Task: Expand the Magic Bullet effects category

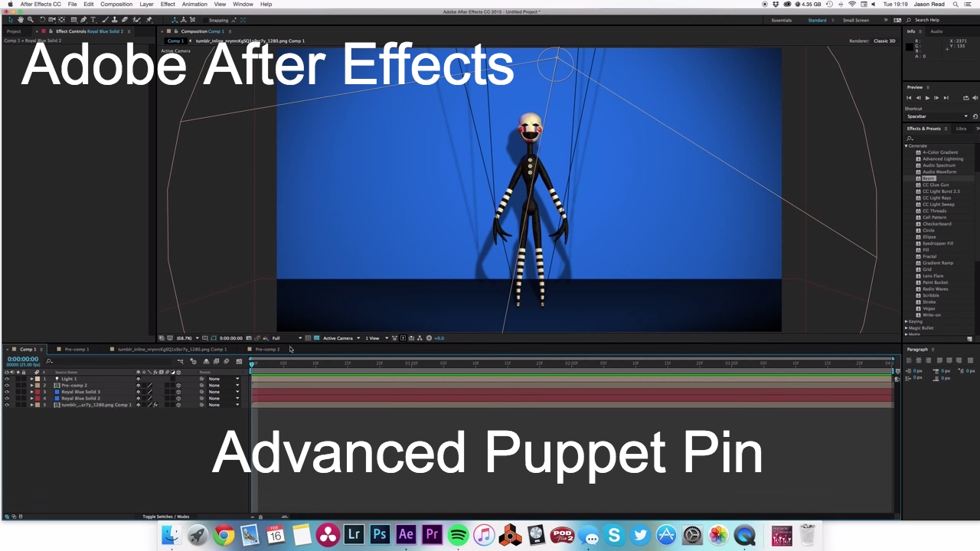Action: pos(906,328)
